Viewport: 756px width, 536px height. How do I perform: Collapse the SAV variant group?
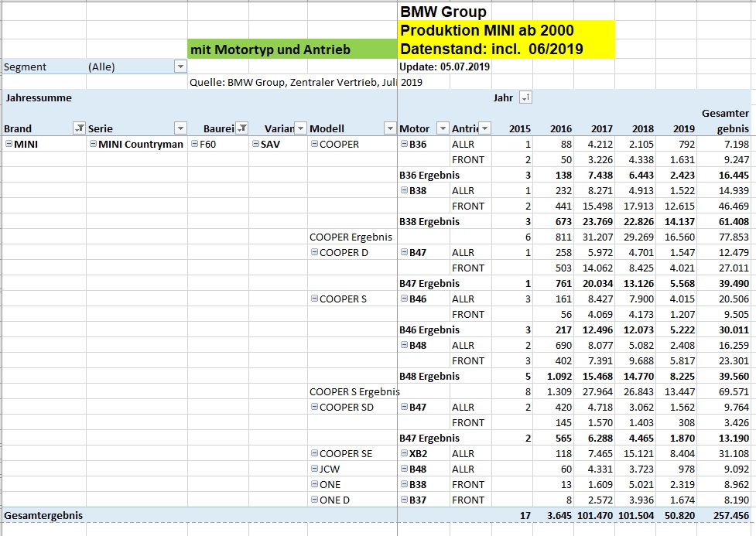tap(255, 144)
